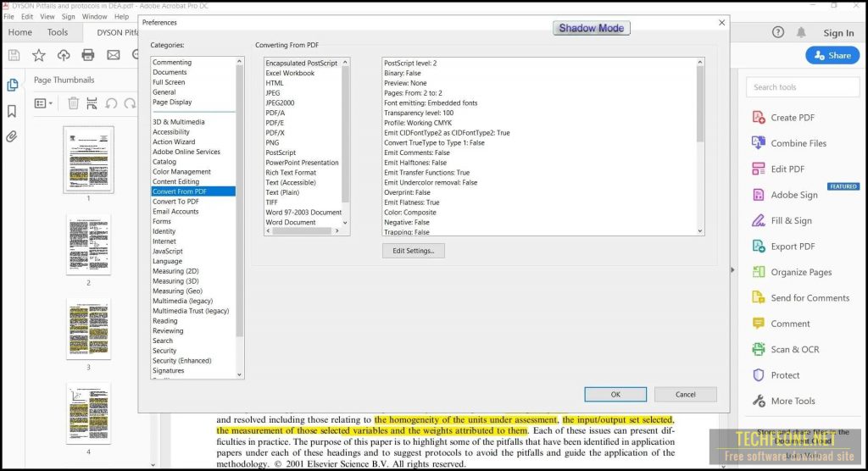Click the insert pages icon in thumbnails
The height and width of the screenshot is (471, 868).
(92, 103)
